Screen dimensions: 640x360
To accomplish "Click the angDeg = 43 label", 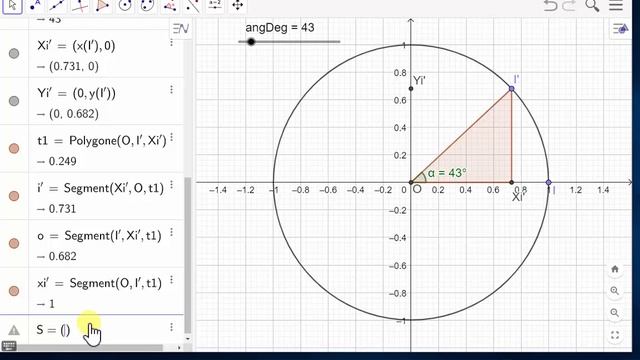I will point(280,28).
